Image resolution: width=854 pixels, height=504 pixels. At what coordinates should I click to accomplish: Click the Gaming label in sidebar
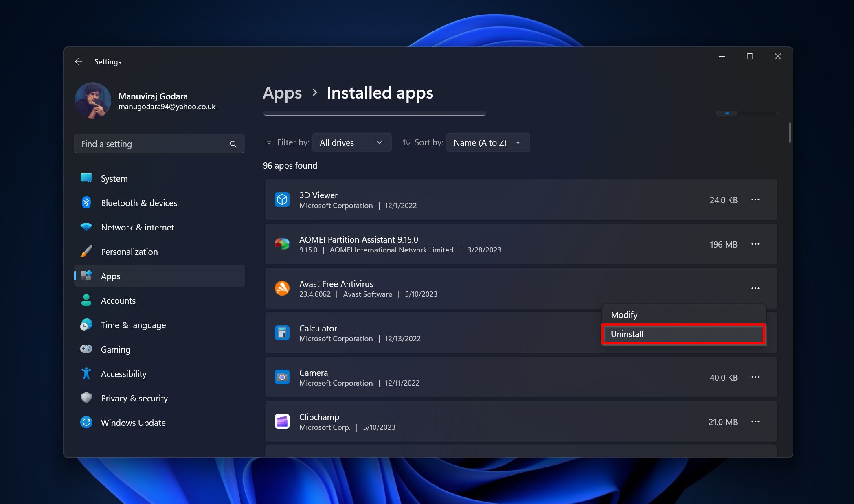[115, 350]
